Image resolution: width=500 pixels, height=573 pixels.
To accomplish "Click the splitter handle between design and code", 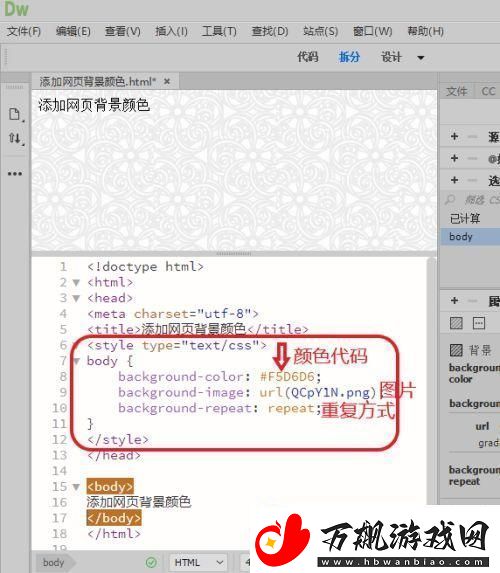I will (234, 254).
